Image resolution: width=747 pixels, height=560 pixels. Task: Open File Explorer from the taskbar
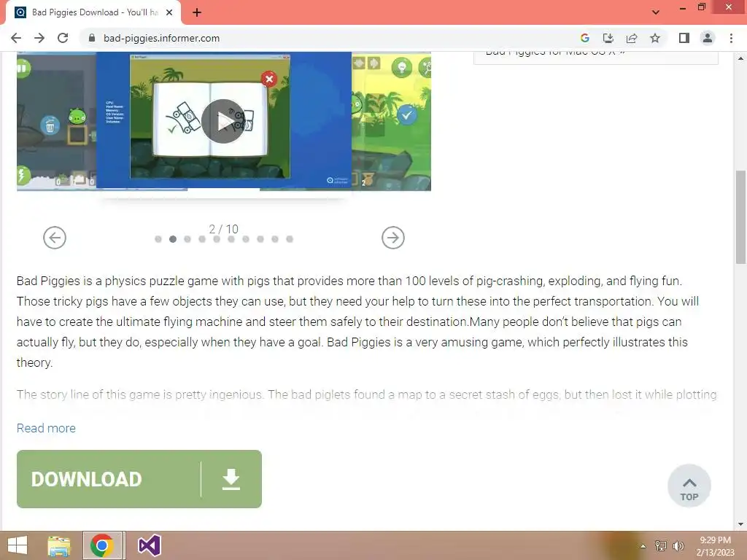pyautogui.click(x=59, y=545)
